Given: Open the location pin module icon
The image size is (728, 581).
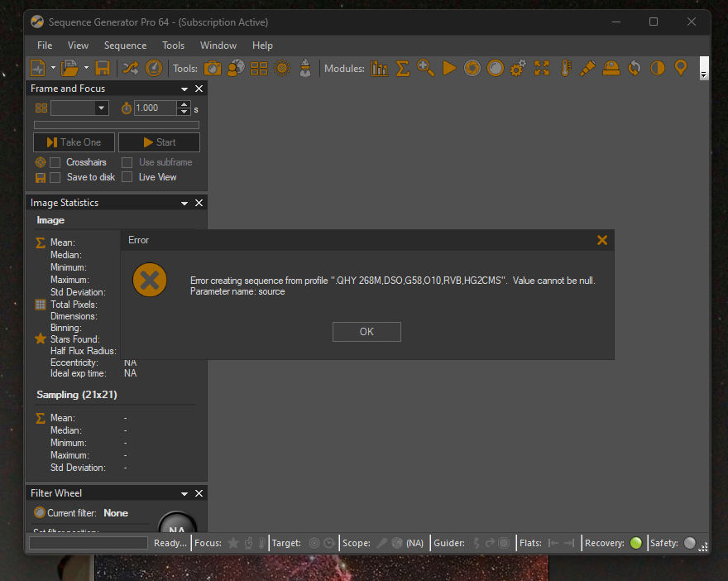Looking at the screenshot, I should (681, 68).
